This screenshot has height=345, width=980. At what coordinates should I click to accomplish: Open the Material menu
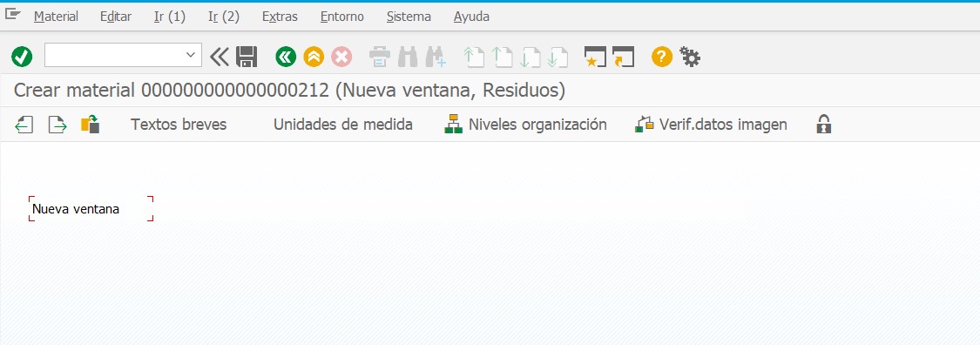click(x=57, y=17)
